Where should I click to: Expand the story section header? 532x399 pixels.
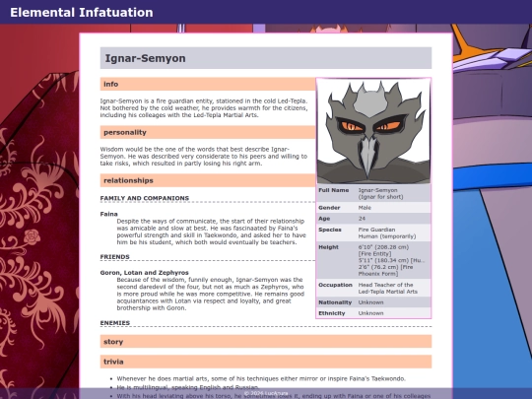[266, 341]
